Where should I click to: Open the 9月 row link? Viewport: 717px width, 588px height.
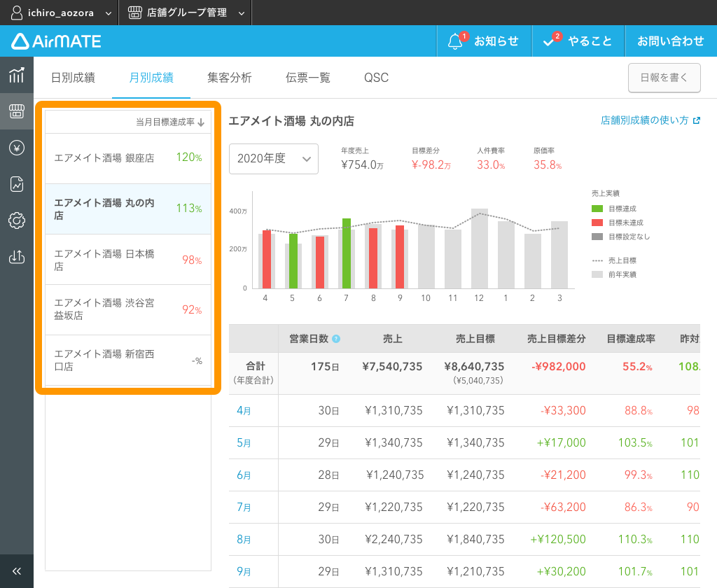pyautogui.click(x=244, y=571)
